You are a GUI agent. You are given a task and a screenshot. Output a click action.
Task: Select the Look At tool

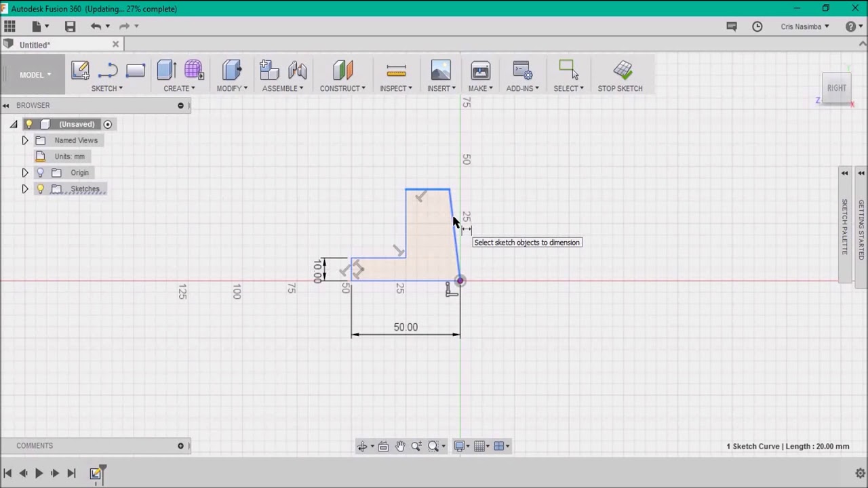383,446
